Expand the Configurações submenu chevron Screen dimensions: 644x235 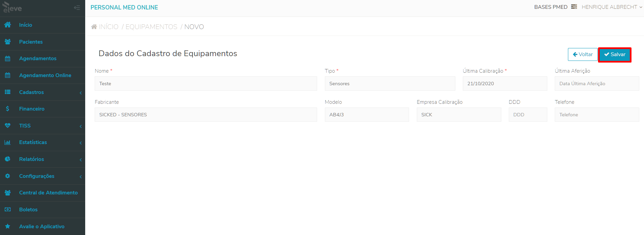pyautogui.click(x=81, y=177)
